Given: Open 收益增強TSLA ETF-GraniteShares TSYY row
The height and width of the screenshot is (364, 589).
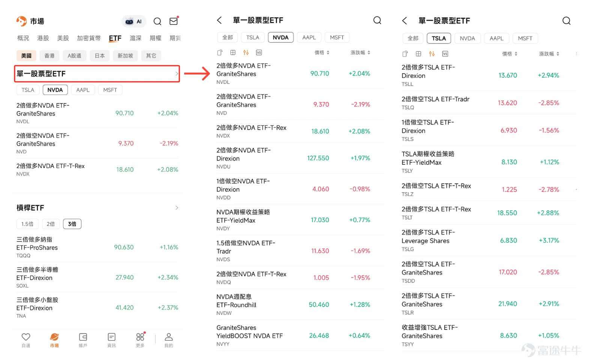Looking at the screenshot, I should point(489,335).
